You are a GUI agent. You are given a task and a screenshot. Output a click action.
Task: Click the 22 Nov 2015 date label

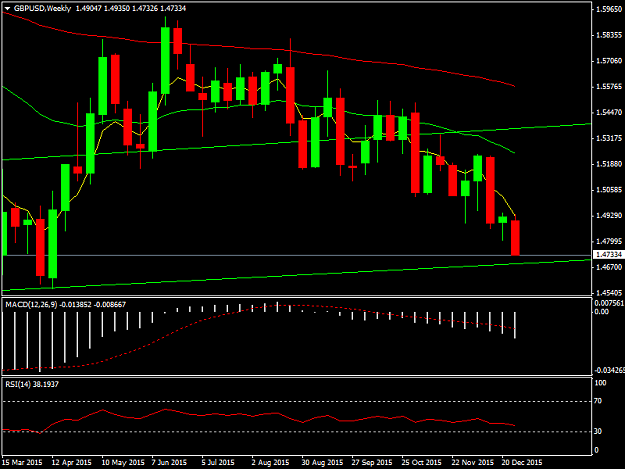(x=472, y=462)
